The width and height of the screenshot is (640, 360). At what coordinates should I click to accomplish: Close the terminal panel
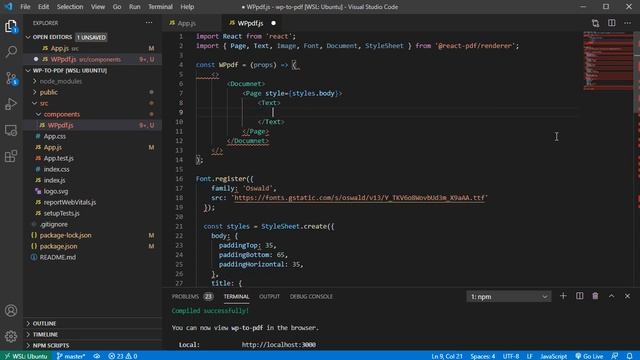pos(627,296)
